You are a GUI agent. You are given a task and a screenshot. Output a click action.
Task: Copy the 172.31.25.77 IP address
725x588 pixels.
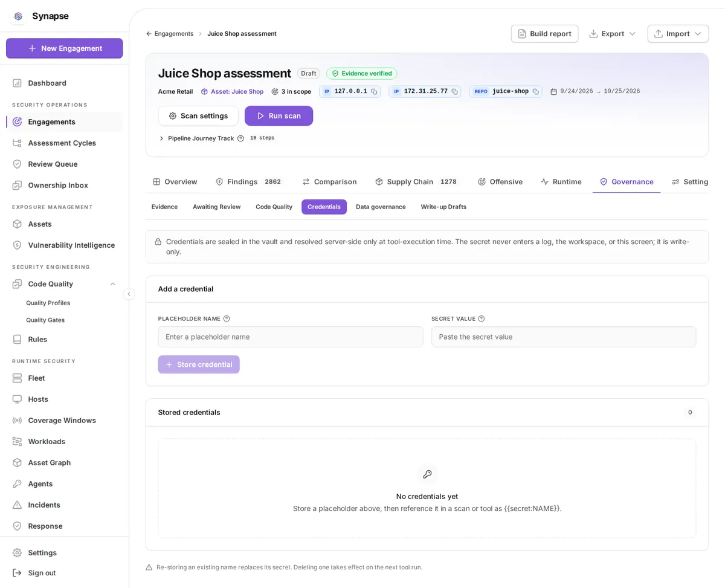pos(454,92)
